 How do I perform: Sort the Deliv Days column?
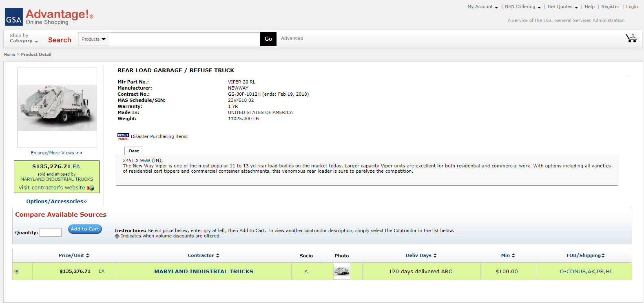point(435,256)
